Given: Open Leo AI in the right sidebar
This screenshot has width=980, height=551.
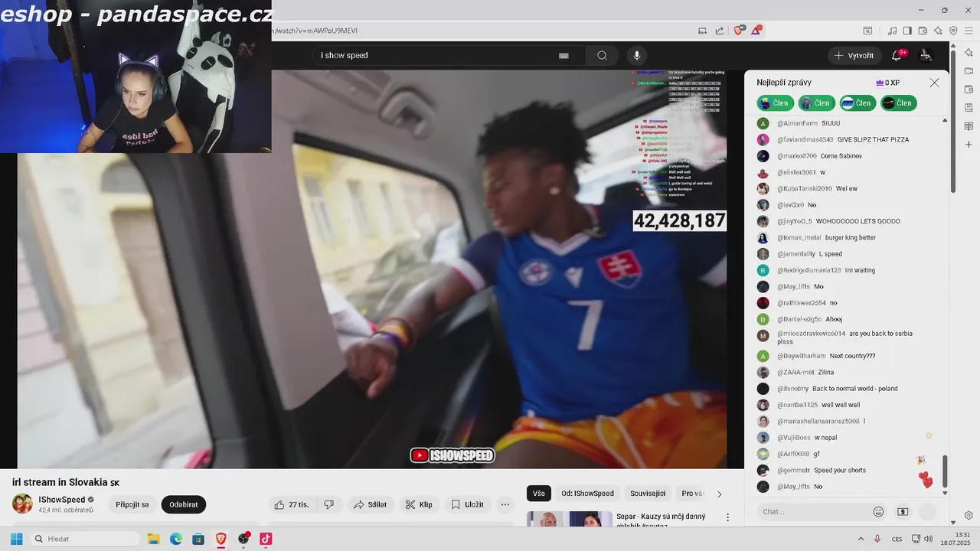Looking at the screenshot, I should 969,52.
